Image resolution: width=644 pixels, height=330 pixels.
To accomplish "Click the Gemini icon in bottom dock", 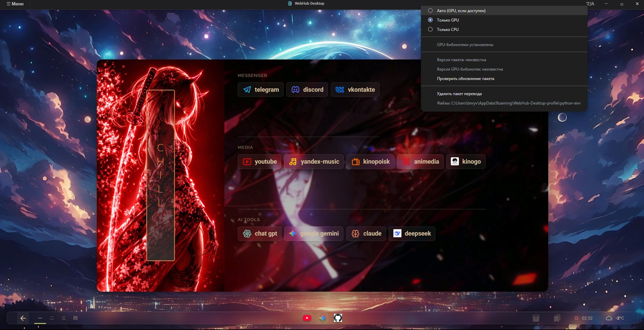I will 322,318.
